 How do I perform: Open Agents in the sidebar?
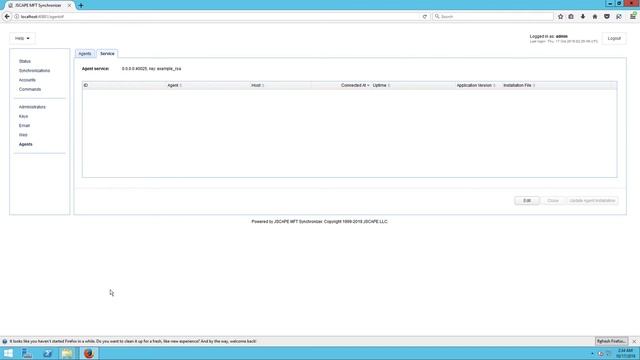coord(25,144)
